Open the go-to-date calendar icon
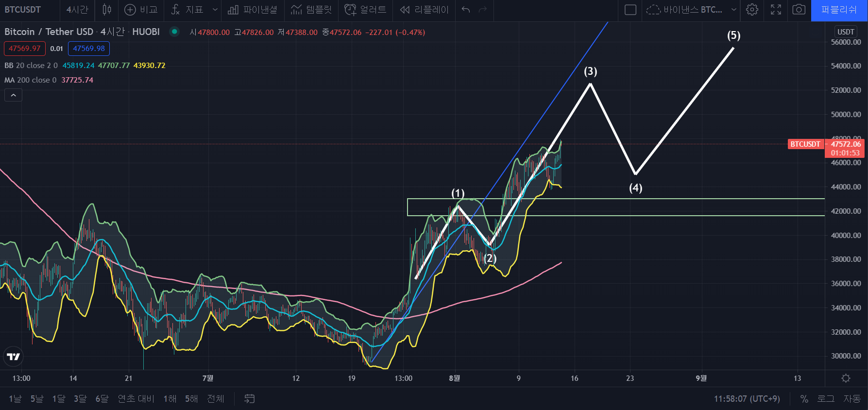Viewport: 868px width, 410px height. 249,399
